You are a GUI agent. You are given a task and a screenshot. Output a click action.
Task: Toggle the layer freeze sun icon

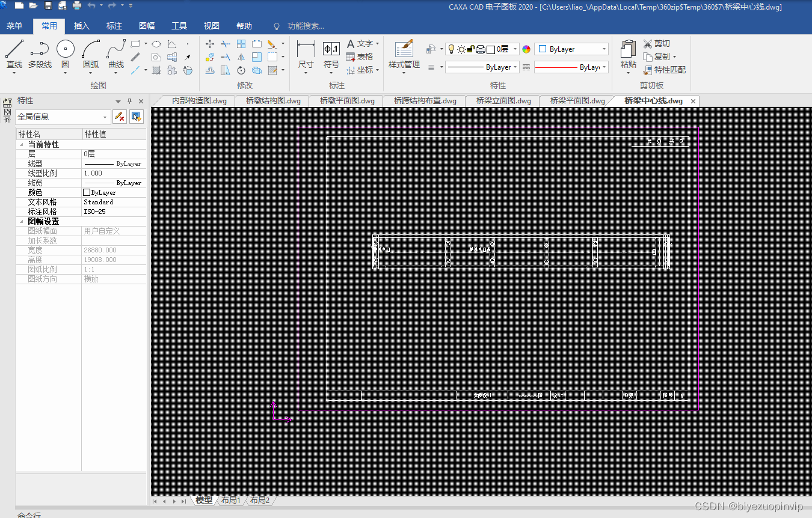coord(461,49)
